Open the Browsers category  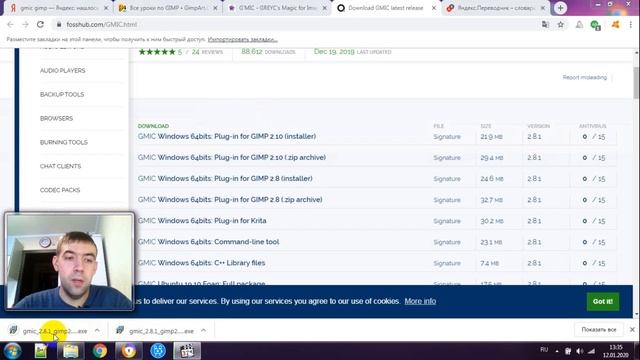click(x=56, y=118)
